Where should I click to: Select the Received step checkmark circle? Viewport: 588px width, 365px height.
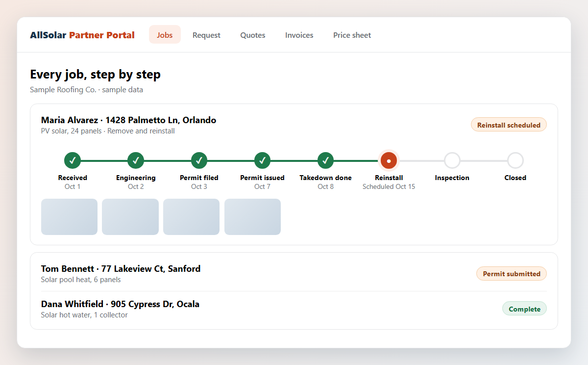pyautogui.click(x=73, y=160)
